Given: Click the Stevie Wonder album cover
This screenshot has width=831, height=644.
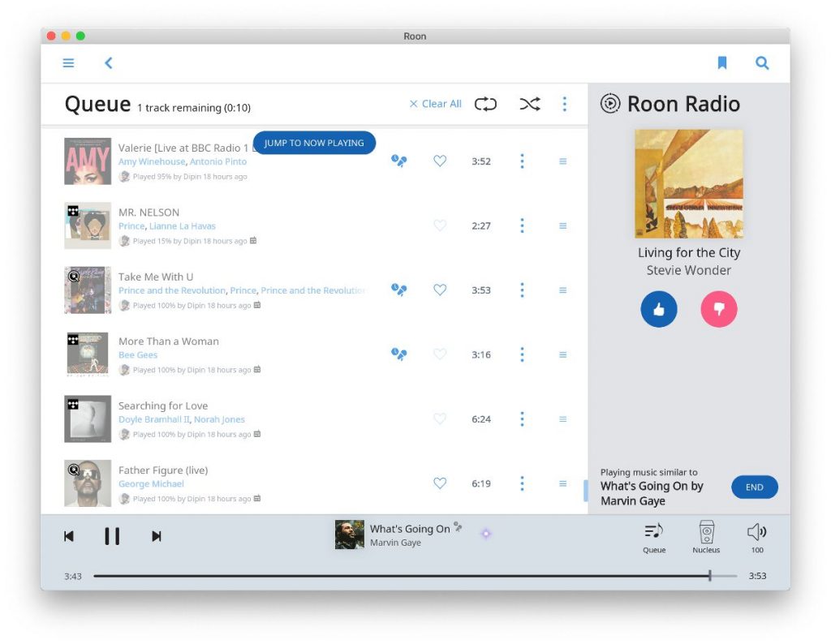Looking at the screenshot, I should click(x=688, y=183).
